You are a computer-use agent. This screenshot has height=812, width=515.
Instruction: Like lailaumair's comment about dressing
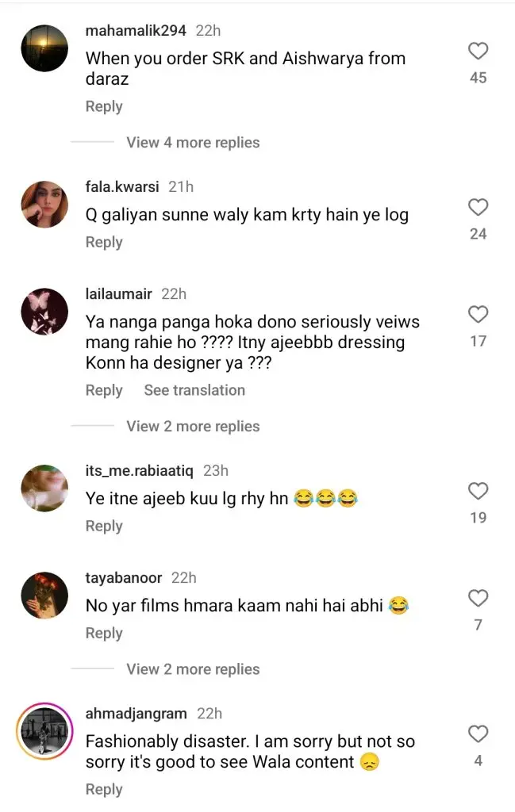478,315
